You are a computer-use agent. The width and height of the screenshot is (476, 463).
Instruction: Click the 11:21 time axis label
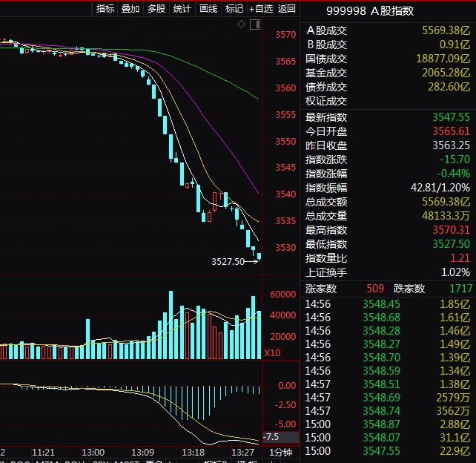coord(43,453)
